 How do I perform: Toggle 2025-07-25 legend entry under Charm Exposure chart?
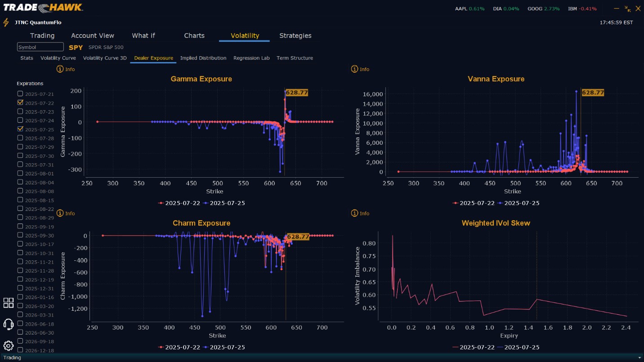click(x=224, y=347)
